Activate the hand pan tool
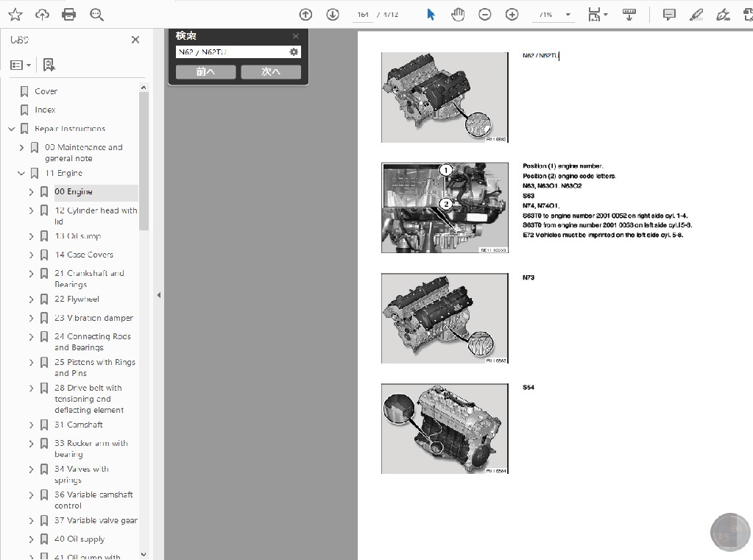Image resolution: width=753 pixels, height=560 pixels. tap(458, 15)
